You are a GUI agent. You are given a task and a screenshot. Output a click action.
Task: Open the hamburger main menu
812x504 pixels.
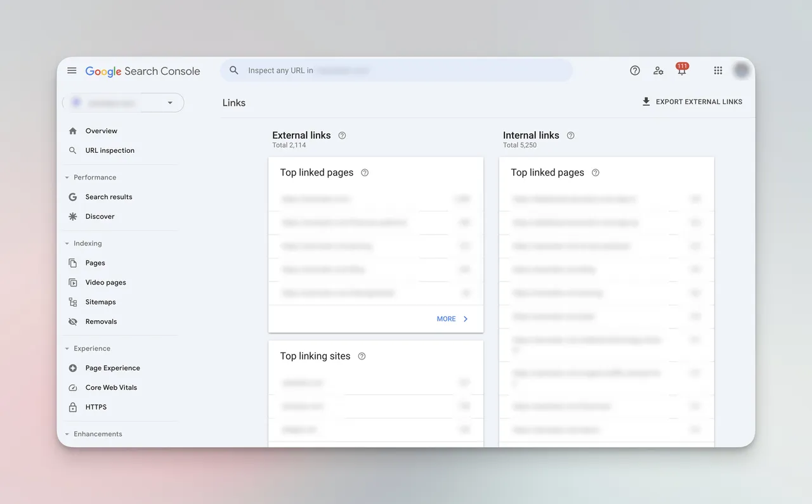coord(72,70)
